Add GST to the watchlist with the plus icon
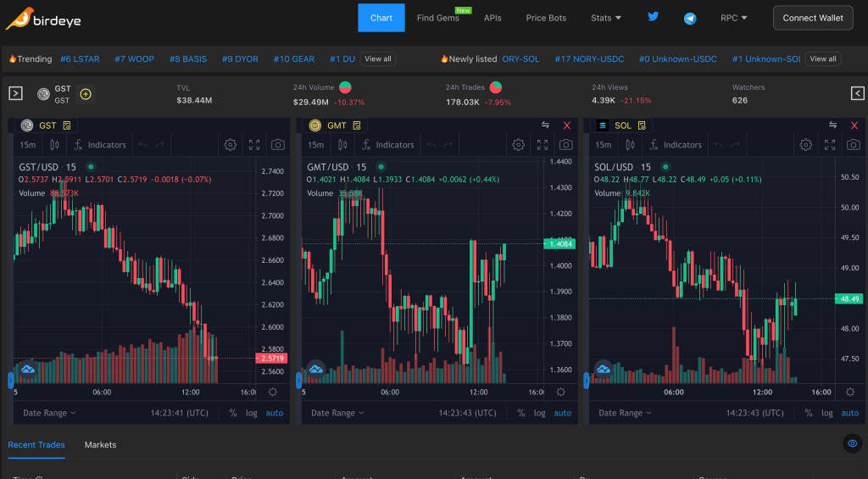This screenshot has width=868, height=479. [86, 94]
